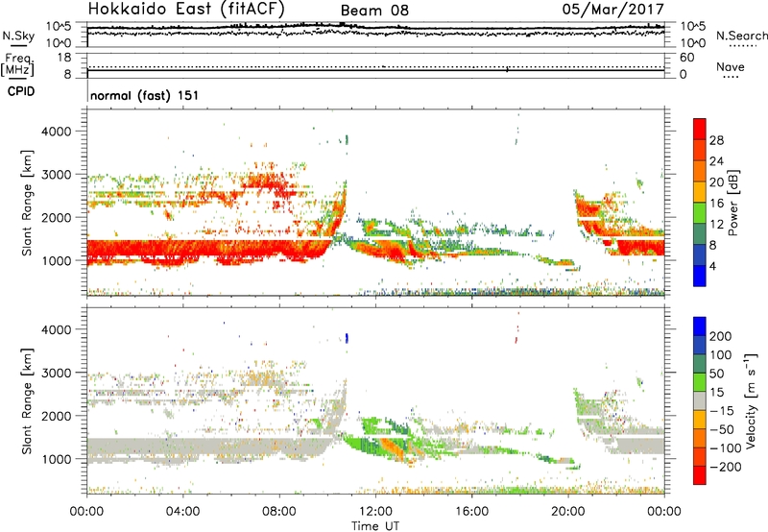The image size is (768, 532).
Task: Click the dotted line sample under "N.Search"
Action: tap(743, 45)
